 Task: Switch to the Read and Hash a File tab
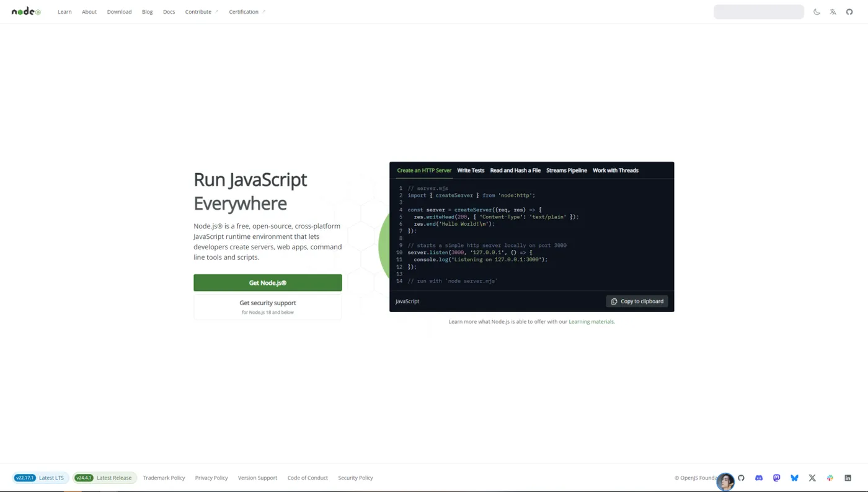[515, 170]
